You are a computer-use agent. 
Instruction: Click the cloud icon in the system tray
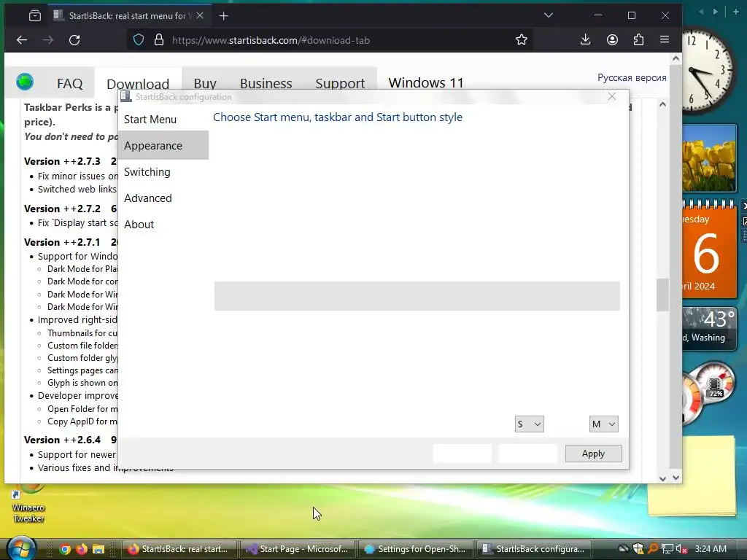point(623,548)
